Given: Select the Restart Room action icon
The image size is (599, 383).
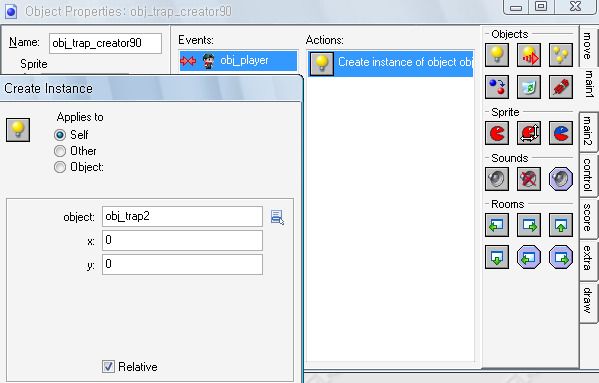Looking at the screenshot, I should point(561,225).
